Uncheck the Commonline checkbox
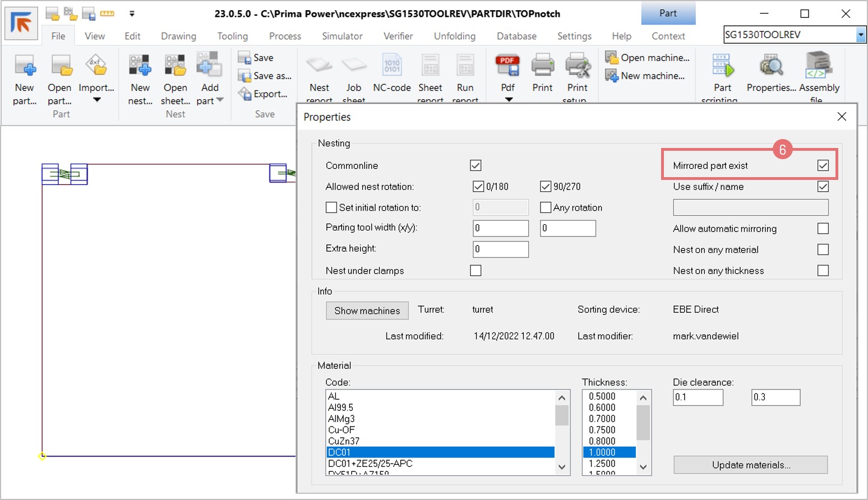 click(x=475, y=165)
